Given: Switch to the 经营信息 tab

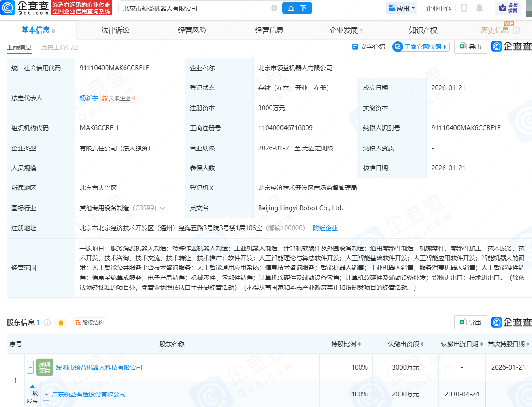Looking at the screenshot, I should pyautogui.click(x=269, y=30).
